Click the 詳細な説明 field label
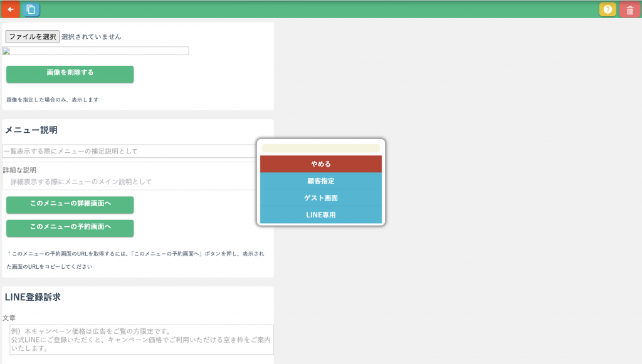This screenshot has width=642, height=364. (x=20, y=170)
